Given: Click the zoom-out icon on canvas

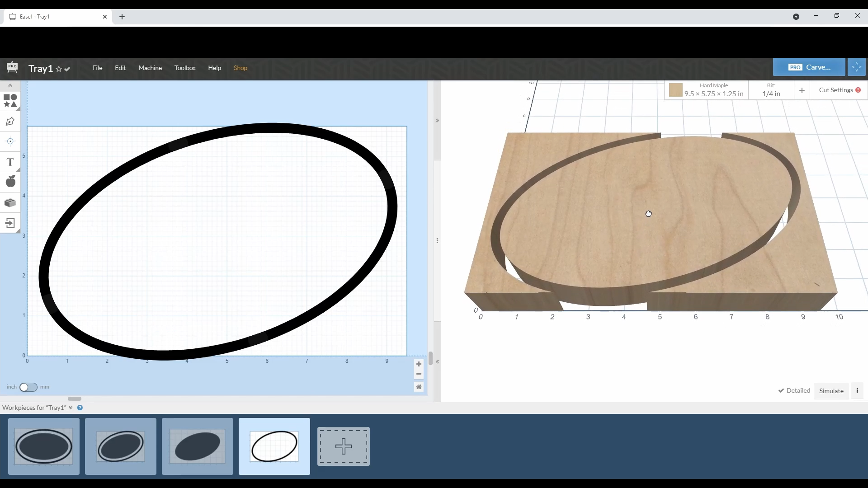Looking at the screenshot, I should (x=419, y=374).
